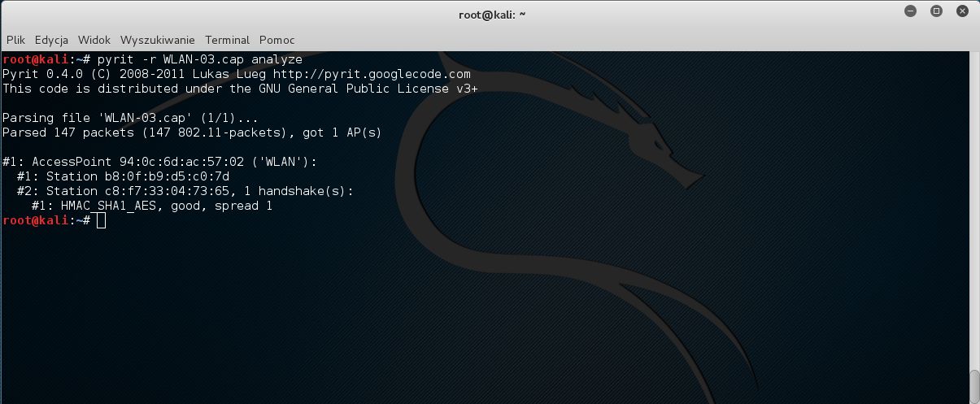Click 'Pyrit 0.4.0 (C) 2008-2011 Lukas Lueg' text
Viewport: 980px width, 404px height.
click(x=134, y=74)
